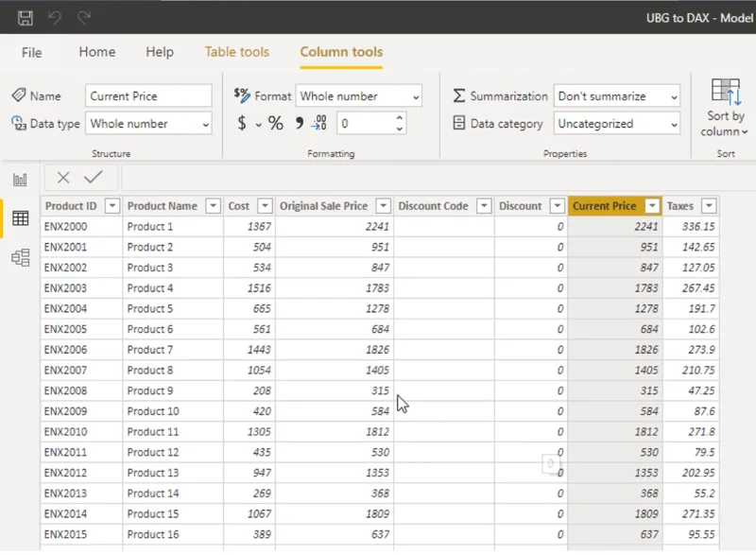Click the Redo arrow icon

point(84,18)
